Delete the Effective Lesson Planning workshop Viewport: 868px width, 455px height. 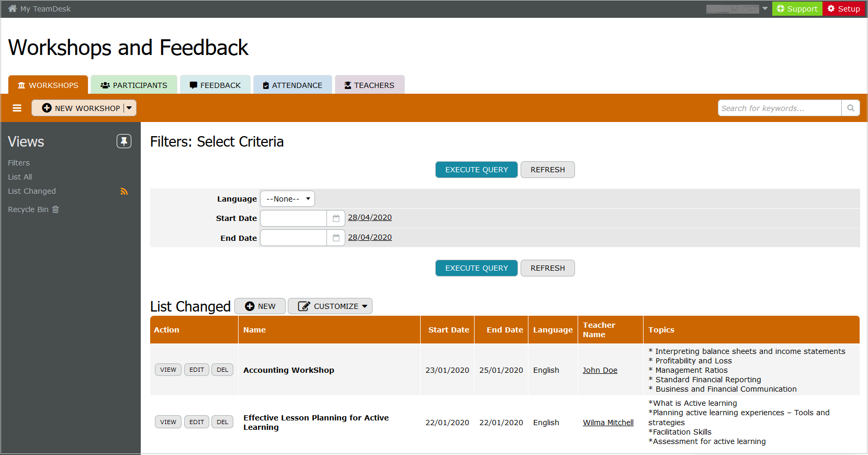[222, 422]
